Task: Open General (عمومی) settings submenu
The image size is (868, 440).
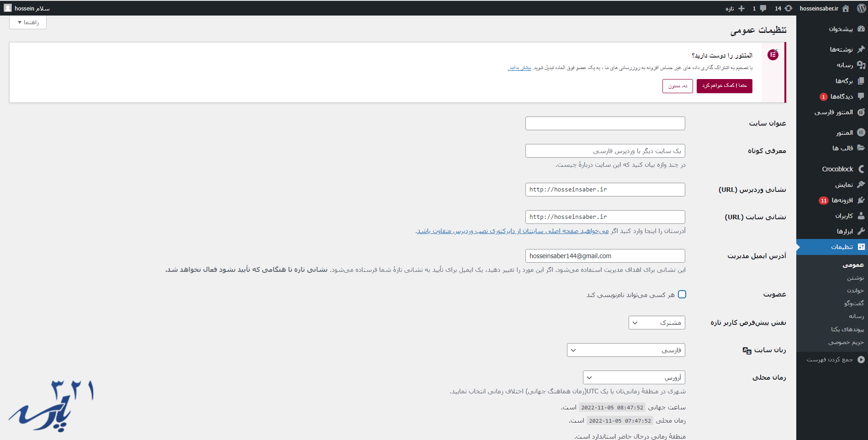Action: 853,265
